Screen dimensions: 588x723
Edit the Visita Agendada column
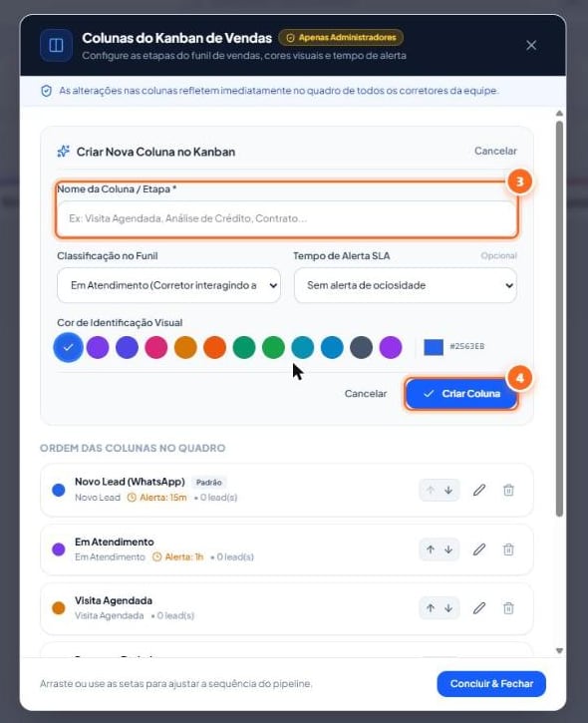click(479, 608)
